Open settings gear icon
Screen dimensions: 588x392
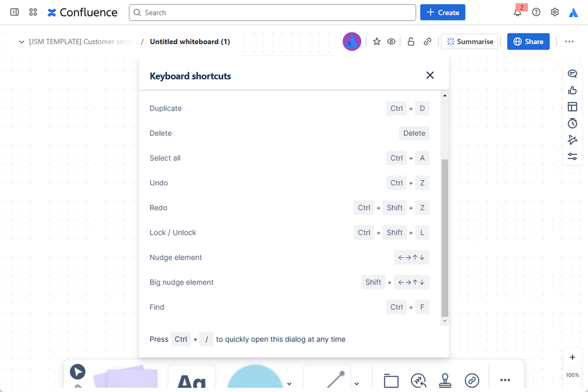click(554, 12)
